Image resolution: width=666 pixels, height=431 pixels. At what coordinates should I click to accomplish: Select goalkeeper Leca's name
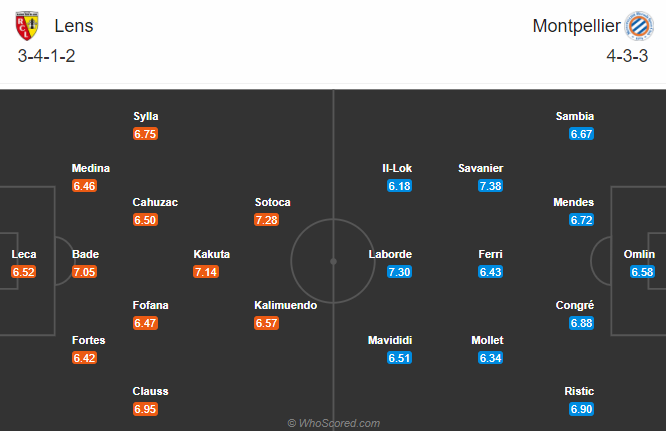click(24, 254)
